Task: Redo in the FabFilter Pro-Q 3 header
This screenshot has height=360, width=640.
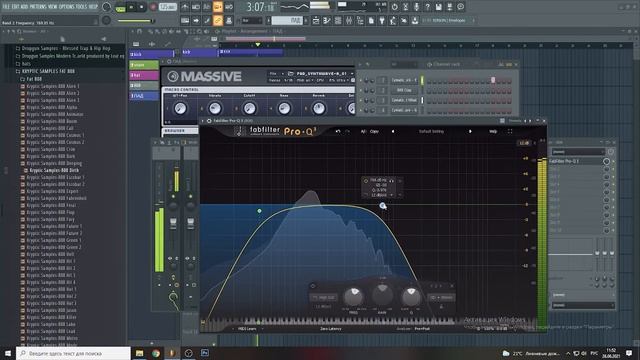Action: [347, 131]
